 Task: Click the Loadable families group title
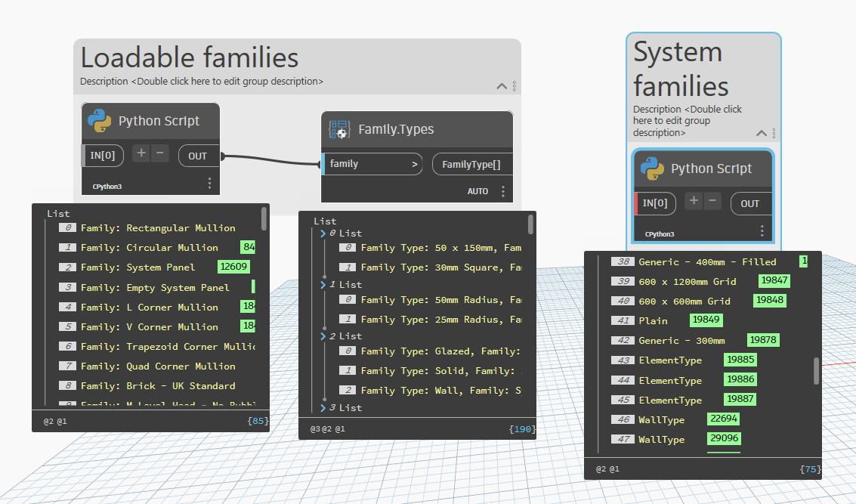[190, 57]
